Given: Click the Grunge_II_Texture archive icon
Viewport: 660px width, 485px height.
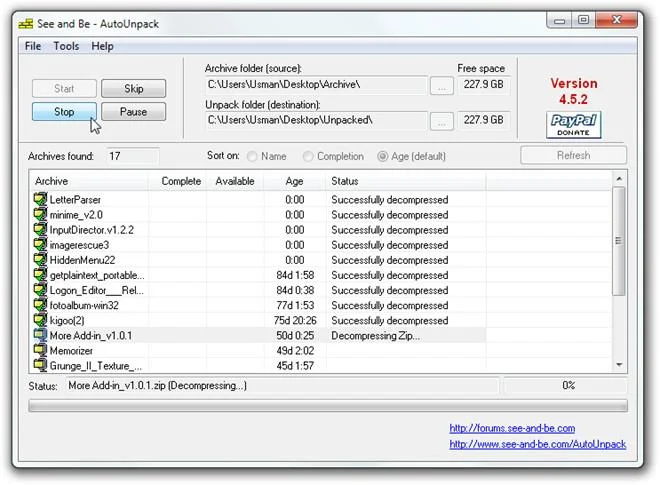Looking at the screenshot, I should [x=40, y=365].
